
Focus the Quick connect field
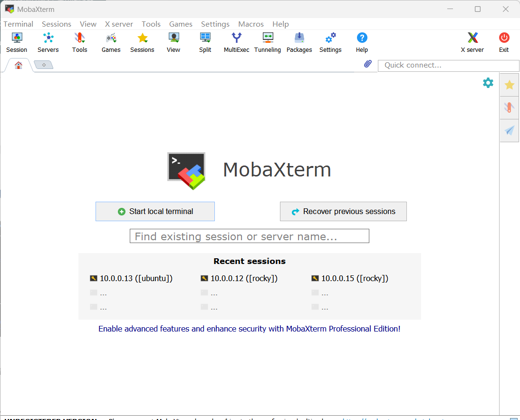(x=448, y=65)
